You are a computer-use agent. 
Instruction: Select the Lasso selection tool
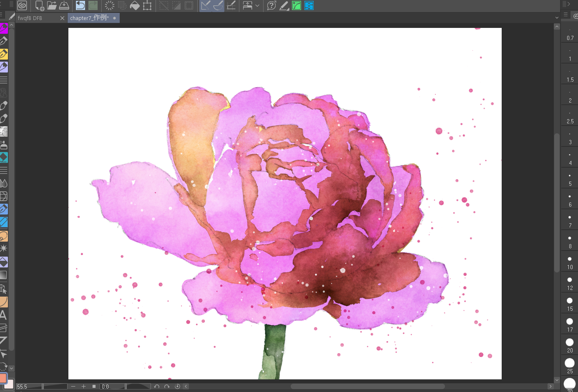4,236
